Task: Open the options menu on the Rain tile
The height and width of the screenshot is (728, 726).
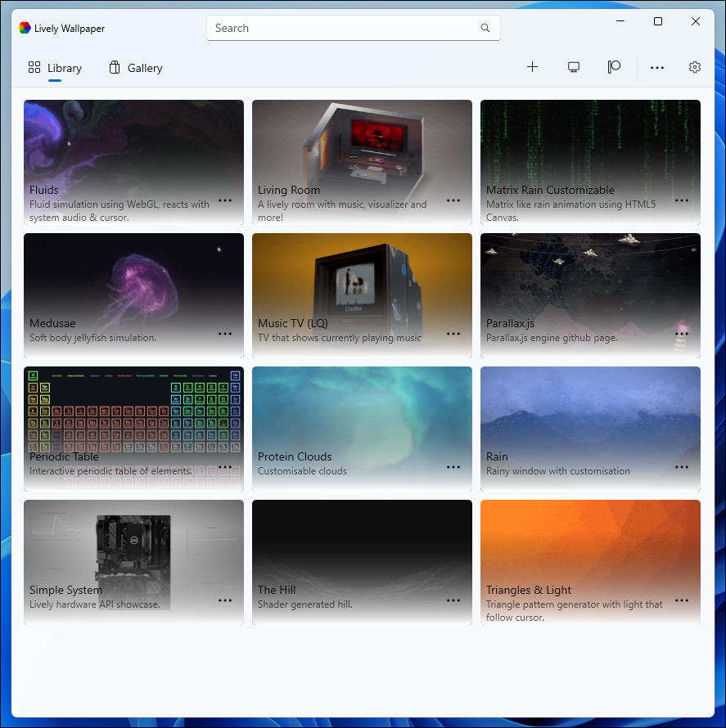Action: (682, 466)
